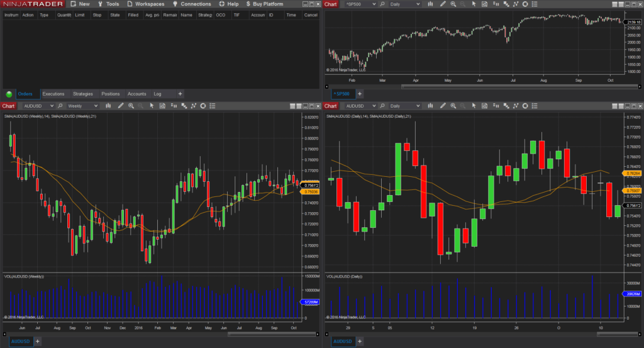
Task: Open instrument dropdown on AUDUSD Daily chart
Action: click(360, 106)
